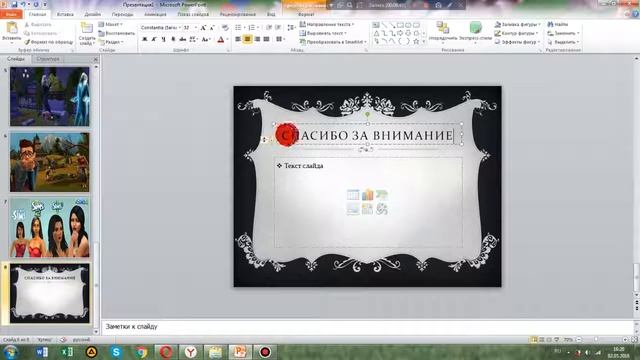The width and height of the screenshot is (640, 360).
Task: Click the Undo icon in the title bar
Action: click(x=24, y=4)
